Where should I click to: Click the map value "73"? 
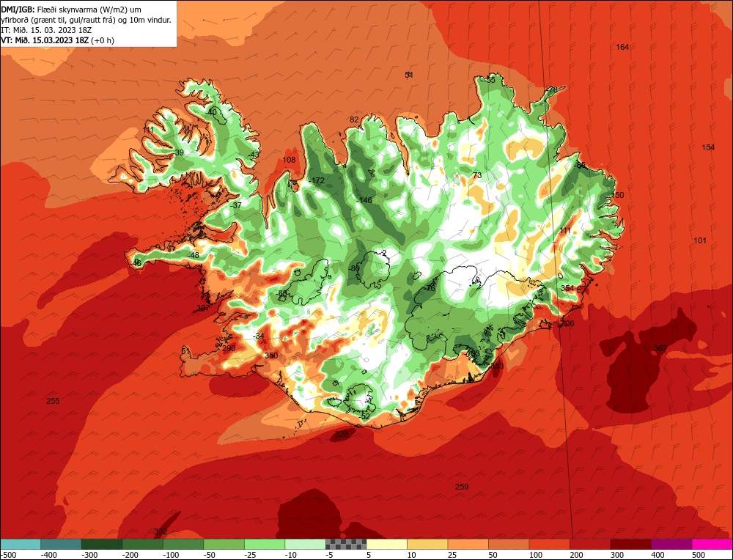pyautogui.click(x=477, y=175)
